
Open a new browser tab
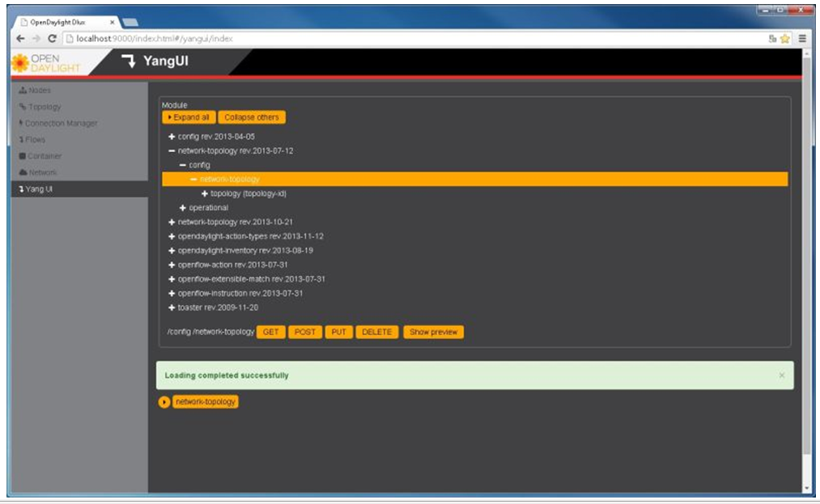130,23
